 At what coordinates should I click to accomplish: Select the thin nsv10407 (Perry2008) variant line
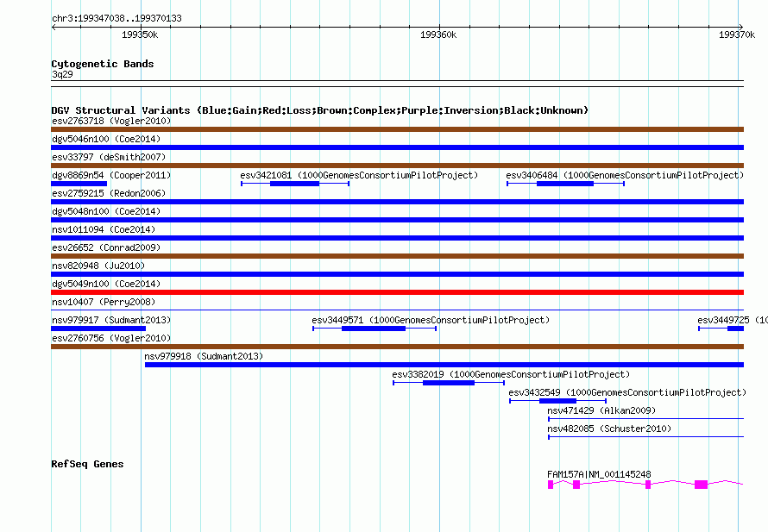[397, 310]
